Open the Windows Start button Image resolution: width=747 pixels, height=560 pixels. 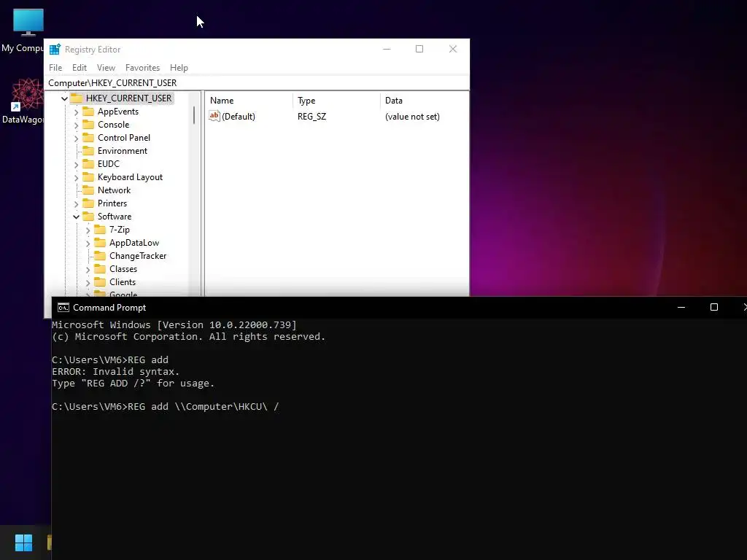[x=23, y=542]
